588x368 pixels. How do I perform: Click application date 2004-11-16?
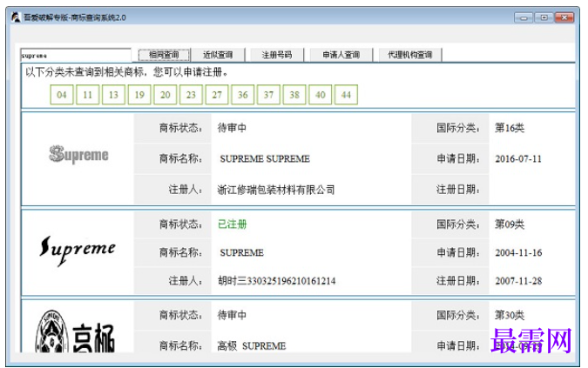pos(518,252)
